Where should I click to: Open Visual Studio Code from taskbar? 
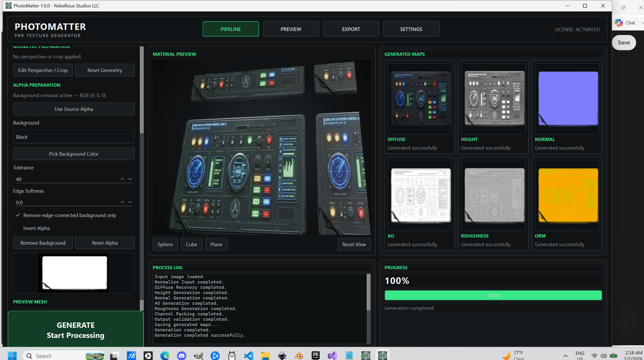pyautogui.click(x=249, y=356)
